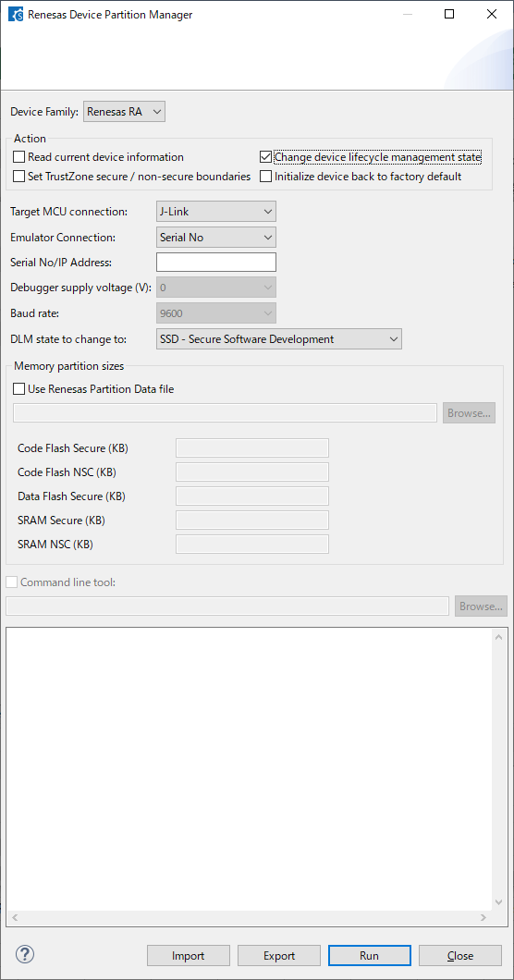514x980 pixels.
Task: Click the command line tool path field
Action: (227, 606)
